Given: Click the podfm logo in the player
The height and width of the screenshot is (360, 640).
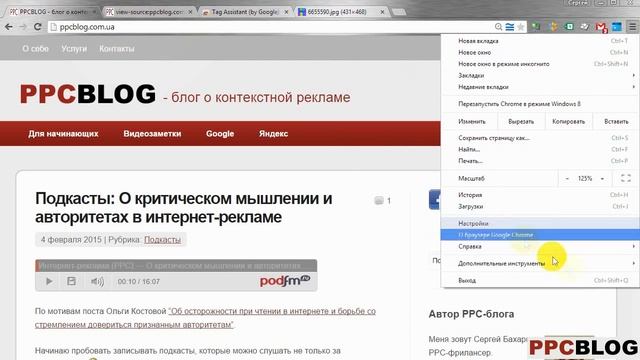Looking at the screenshot, I should 285,280.
